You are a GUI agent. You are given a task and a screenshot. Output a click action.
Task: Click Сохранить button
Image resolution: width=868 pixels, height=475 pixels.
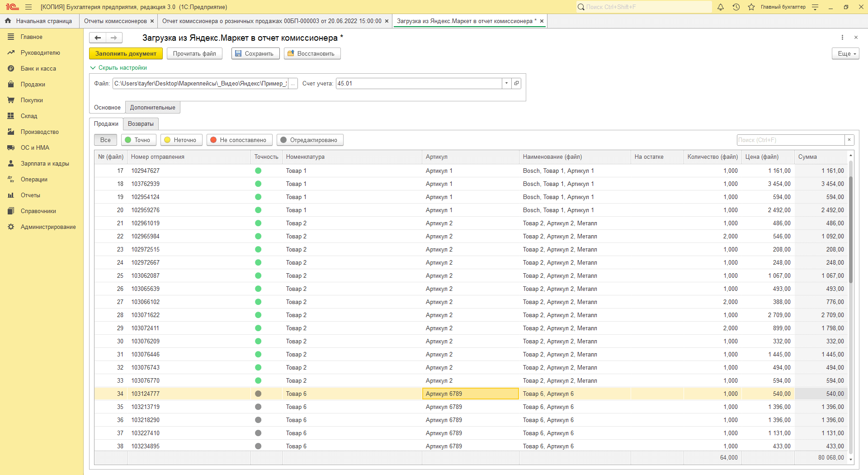255,53
